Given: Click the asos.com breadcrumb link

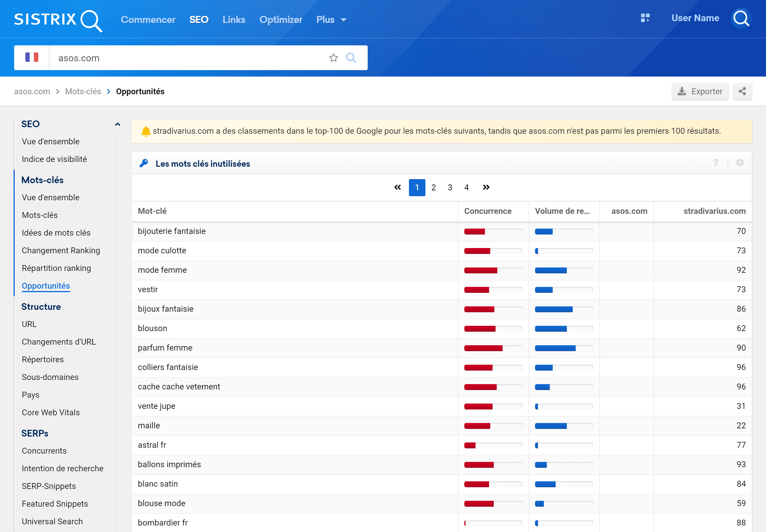Looking at the screenshot, I should pyautogui.click(x=32, y=91).
